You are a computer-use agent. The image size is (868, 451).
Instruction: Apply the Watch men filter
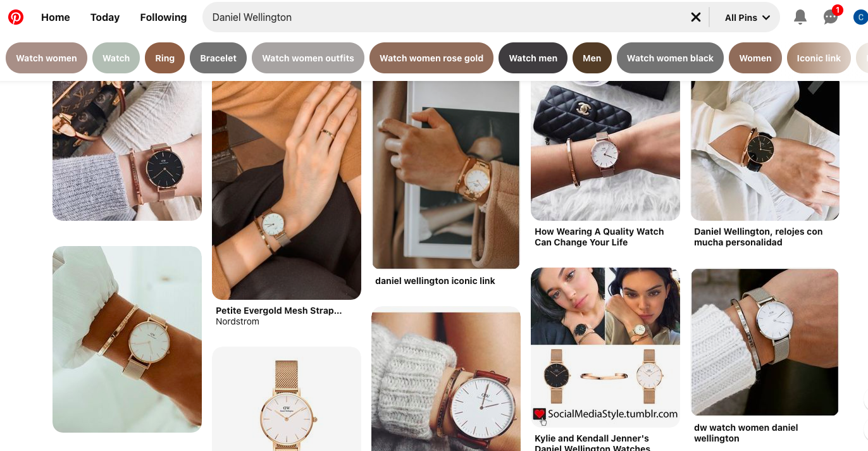[533, 58]
